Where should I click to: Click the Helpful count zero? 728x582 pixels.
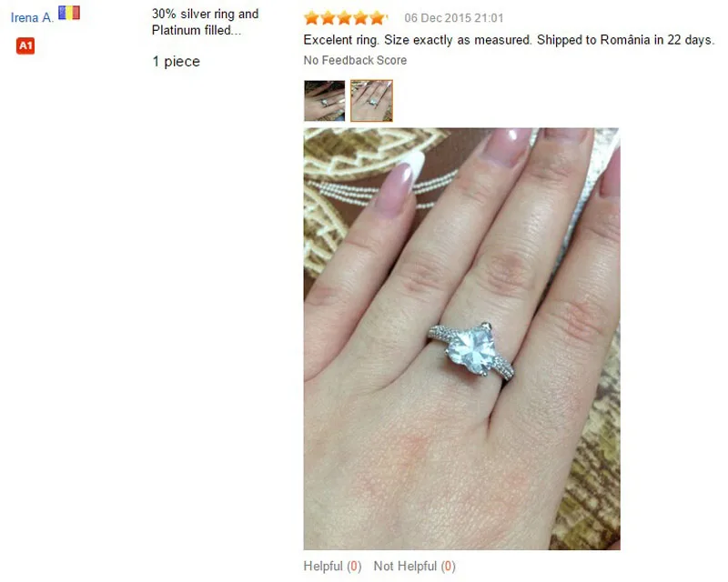tap(355, 567)
